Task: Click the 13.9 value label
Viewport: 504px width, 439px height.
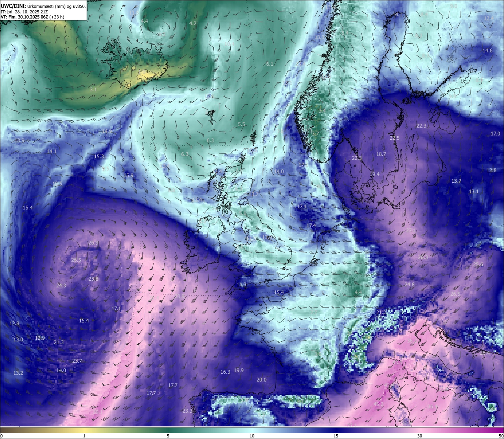Action: pyautogui.click(x=19, y=140)
